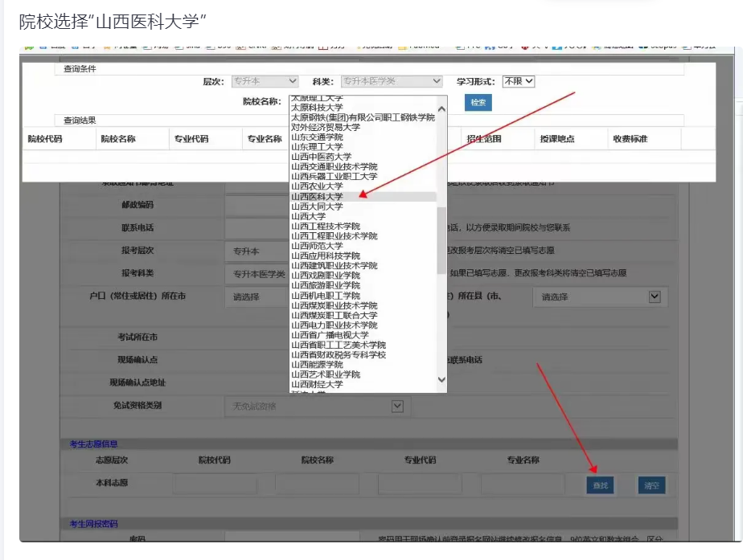The image size is (751, 560).
Task: Select 山西煤炭职业技术学院 in the list
Action: pyautogui.click(x=334, y=305)
